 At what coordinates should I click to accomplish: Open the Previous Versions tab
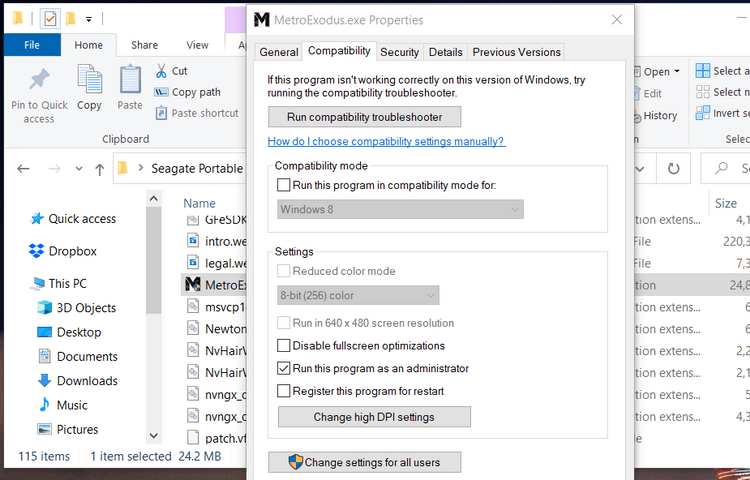(516, 52)
